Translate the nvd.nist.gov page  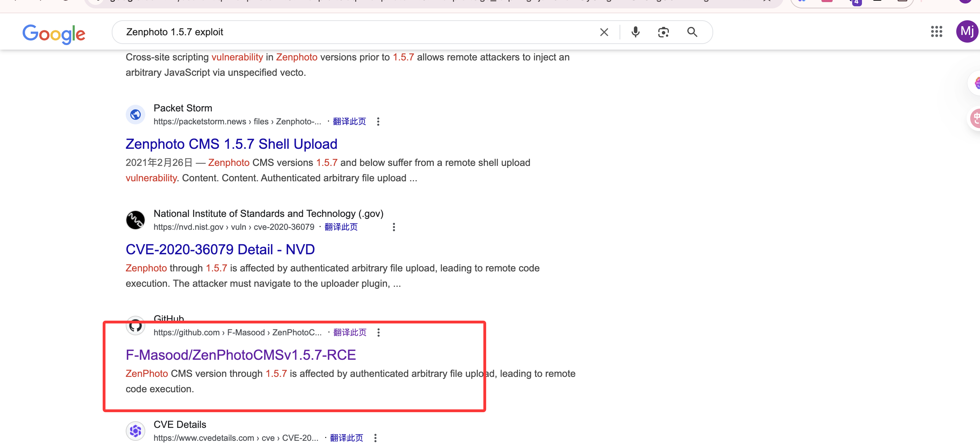(x=341, y=227)
